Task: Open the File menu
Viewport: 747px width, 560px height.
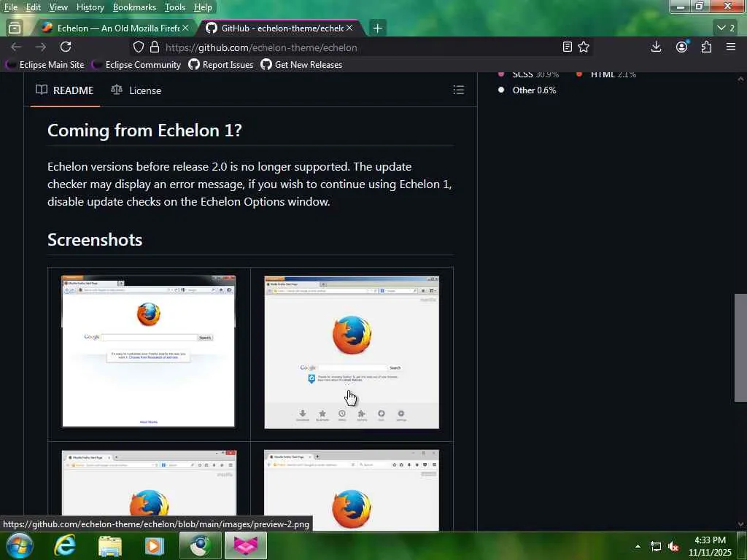Action: tap(10, 7)
